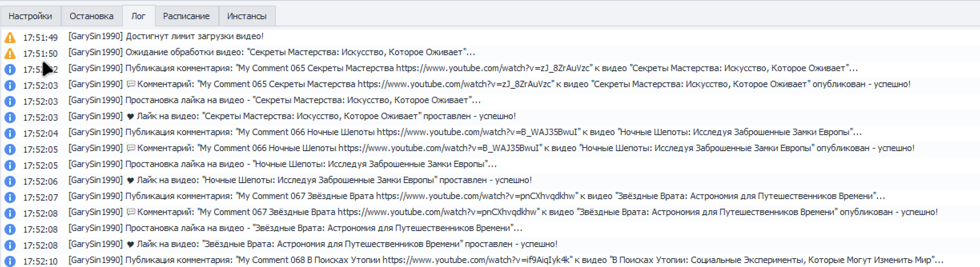Click 'Публикация комментария: My Comment 065' message
Viewport: 980px width, 267px height.
pos(492,68)
